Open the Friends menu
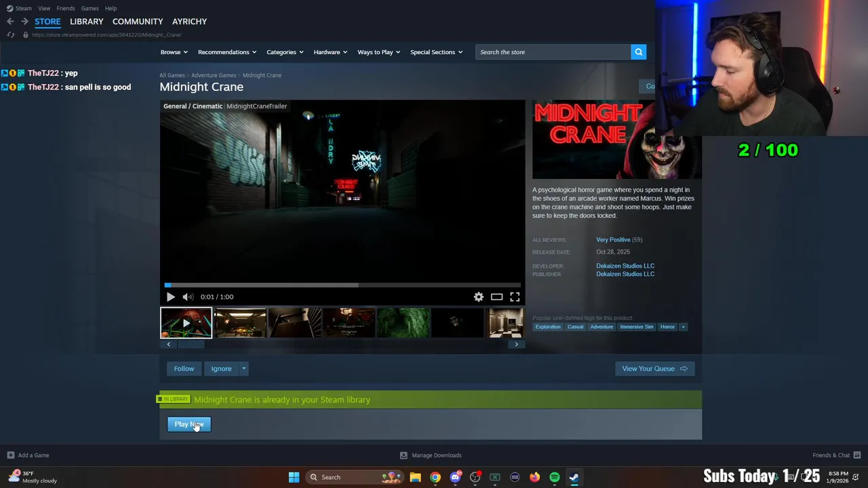 [66, 8]
